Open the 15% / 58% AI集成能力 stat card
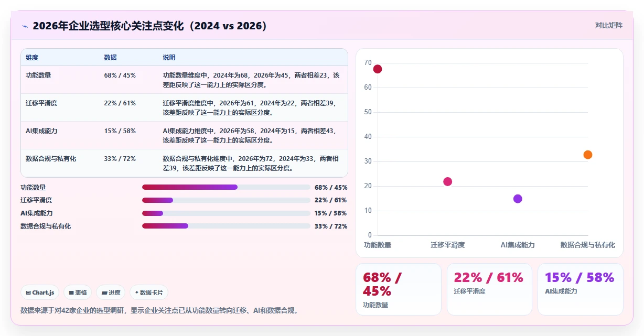644x336 pixels. (x=581, y=289)
